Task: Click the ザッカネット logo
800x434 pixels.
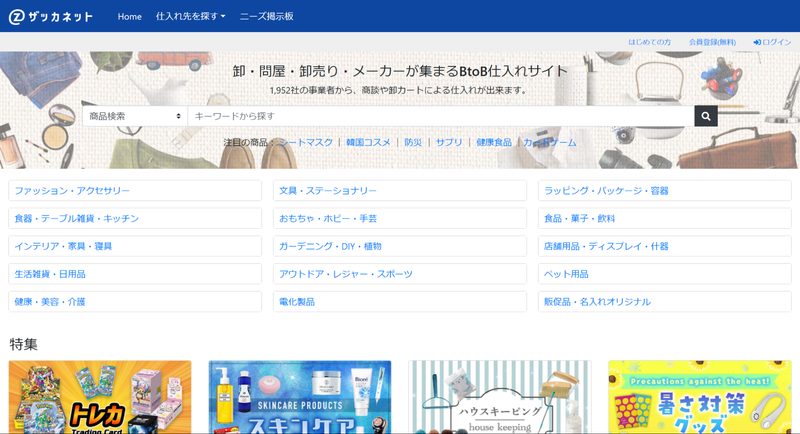Action: (x=51, y=16)
